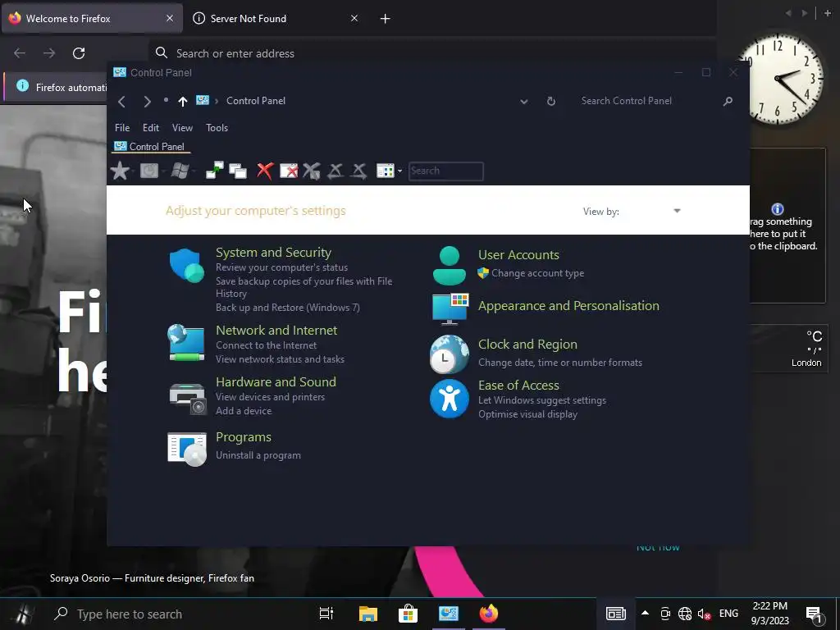Select the Control Panel QTTabBar tab

coord(151,147)
